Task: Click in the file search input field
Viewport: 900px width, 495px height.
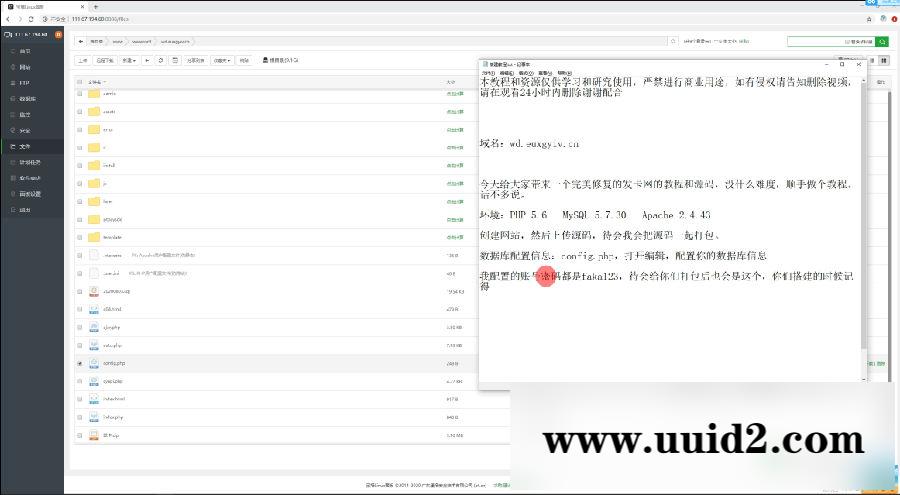Action: tap(830, 42)
